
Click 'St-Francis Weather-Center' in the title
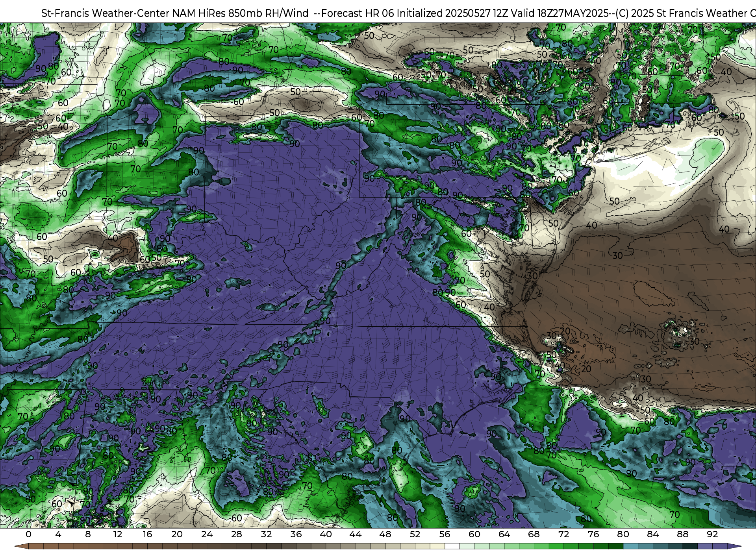(106, 13)
